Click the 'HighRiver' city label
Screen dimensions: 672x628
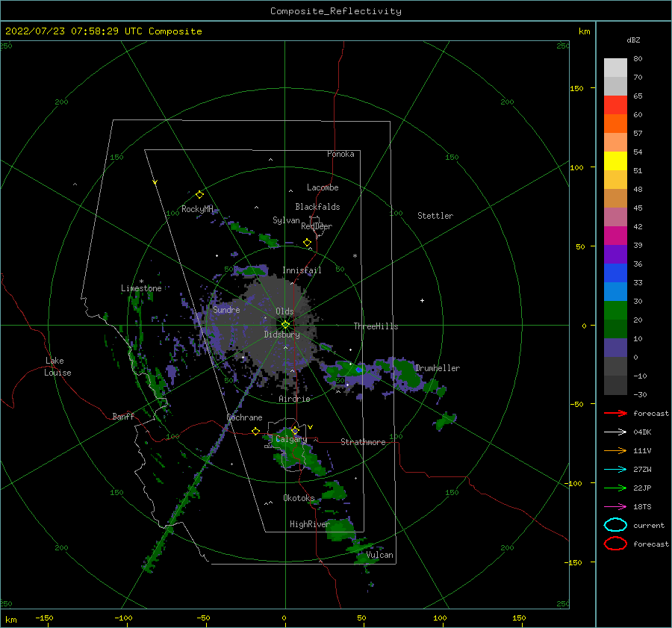click(310, 524)
